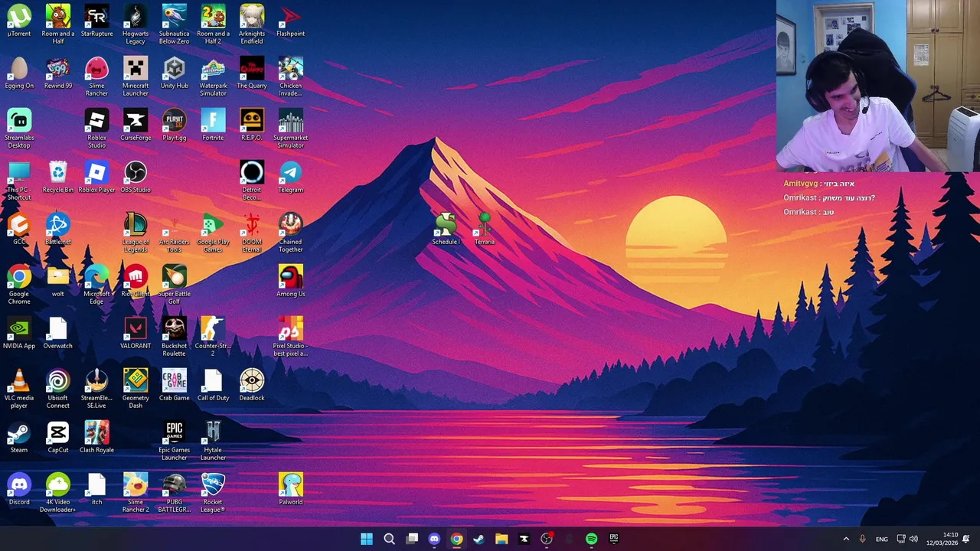
Task: Click the Google Play Games icon
Action: click(213, 233)
